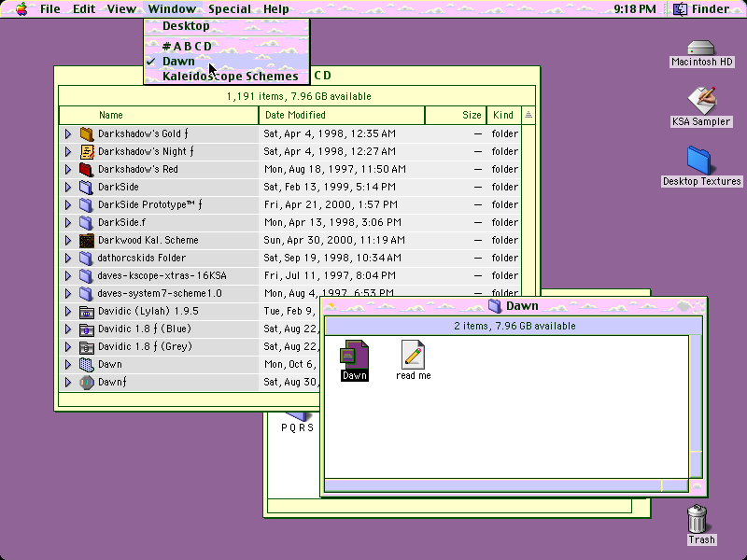The width and height of the screenshot is (747, 560).
Task: Expand the DarkSide Prototype folder
Action: coord(68,204)
